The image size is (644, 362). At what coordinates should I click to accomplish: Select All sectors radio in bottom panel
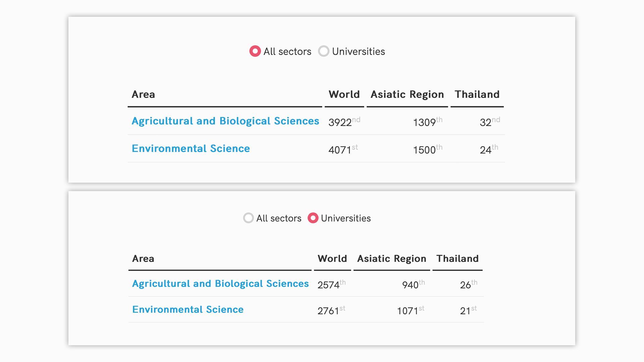pos(248,218)
